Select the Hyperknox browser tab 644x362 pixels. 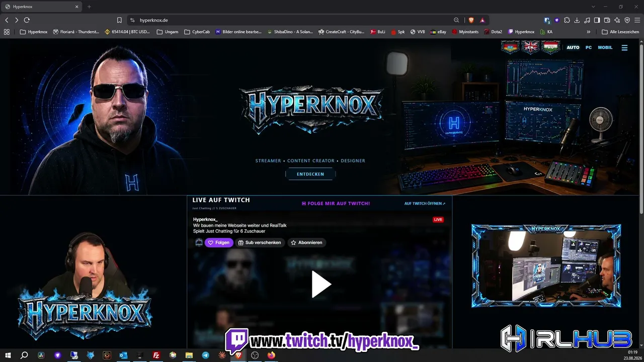coord(42,7)
